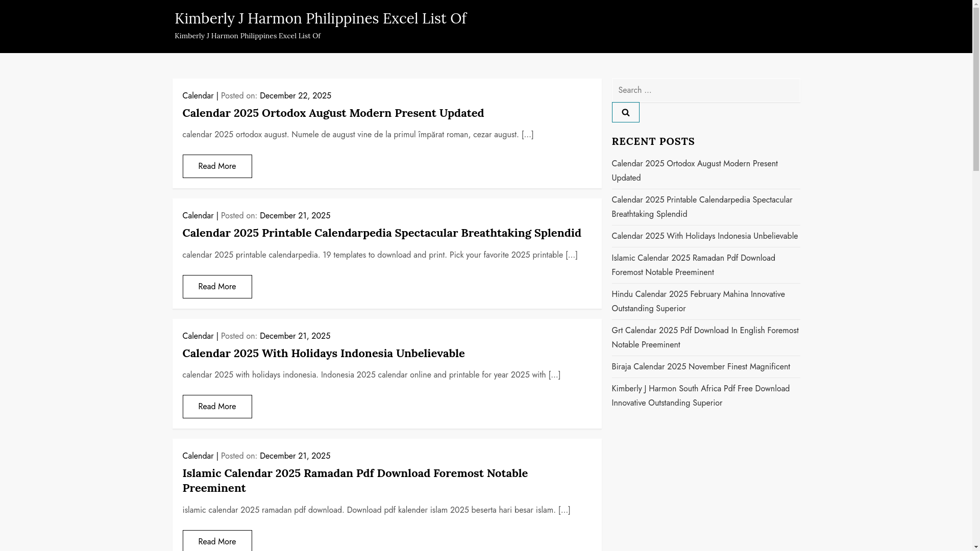Open the recent post Hindu Calendar 2025 February Mahina

pyautogui.click(x=698, y=301)
